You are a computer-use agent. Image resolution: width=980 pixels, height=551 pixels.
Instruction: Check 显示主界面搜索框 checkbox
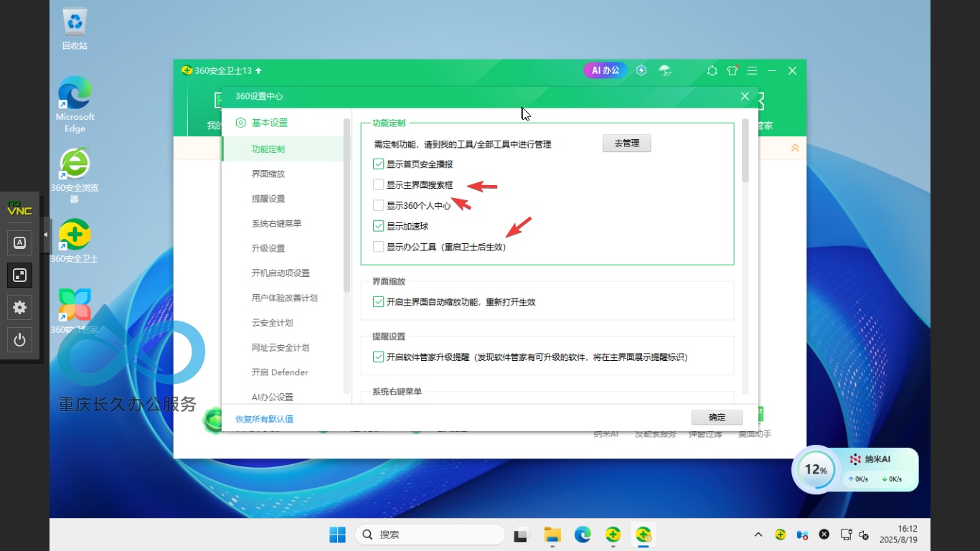[x=379, y=185]
